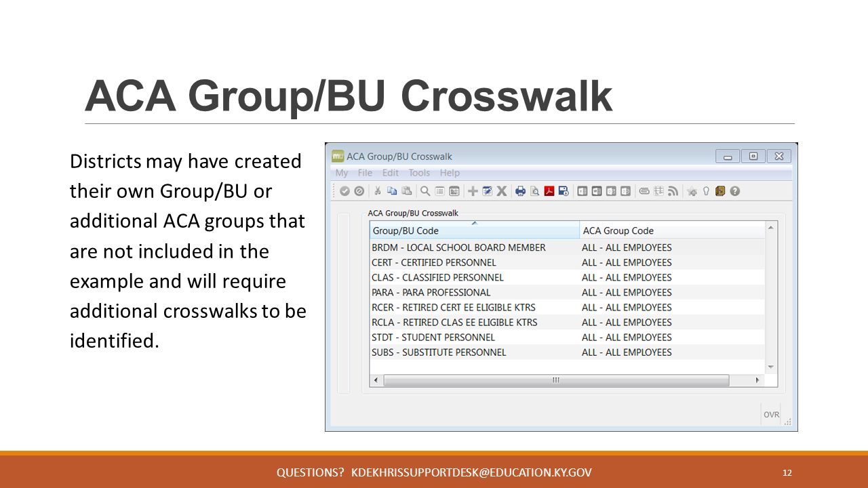Click ALL - ALL EMPLOYEES in SUBS row

[x=627, y=352]
